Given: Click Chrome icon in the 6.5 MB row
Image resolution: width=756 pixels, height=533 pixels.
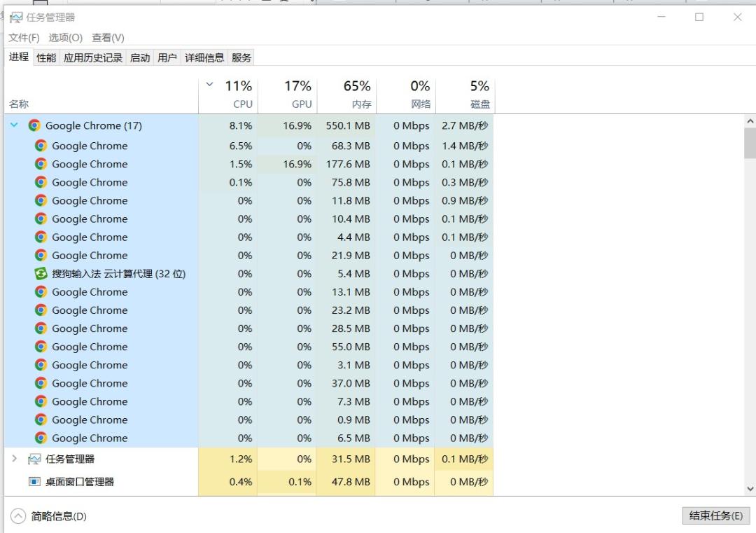Looking at the screenshot, I should pos(41,438).
